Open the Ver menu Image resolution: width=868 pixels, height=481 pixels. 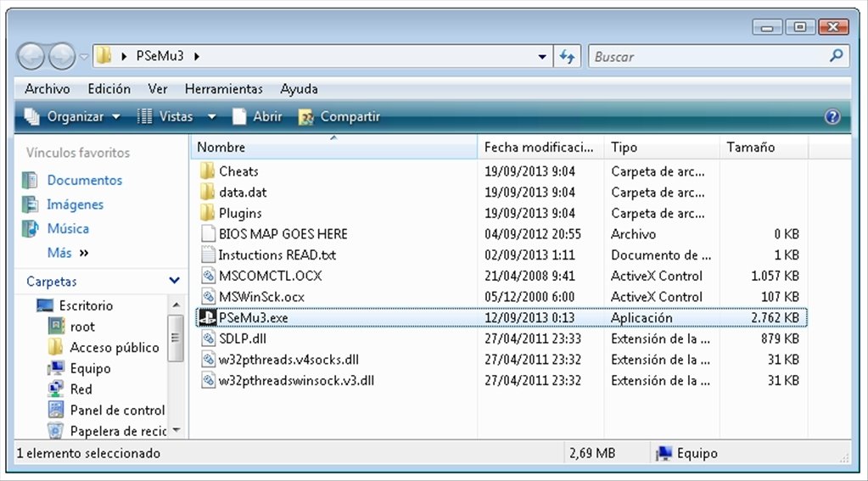coord(157,88)
